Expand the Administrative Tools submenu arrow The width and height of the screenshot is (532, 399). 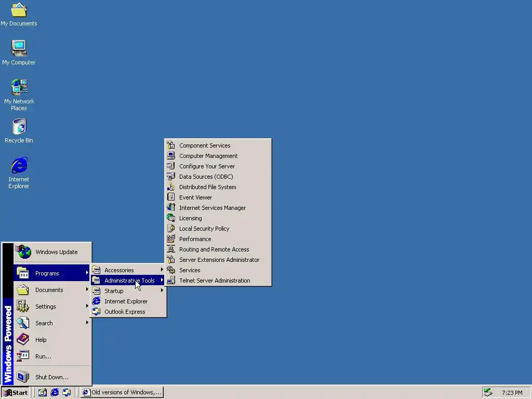tap(162, 280)
